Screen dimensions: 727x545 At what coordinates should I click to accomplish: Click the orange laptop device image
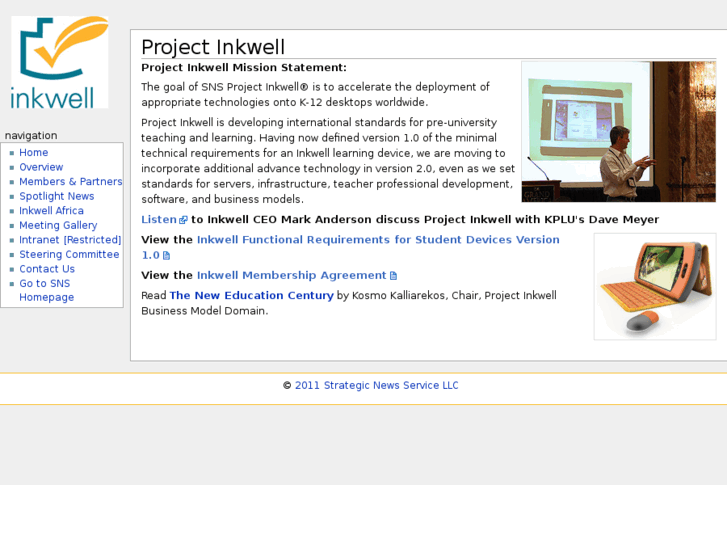pos(655,287)
